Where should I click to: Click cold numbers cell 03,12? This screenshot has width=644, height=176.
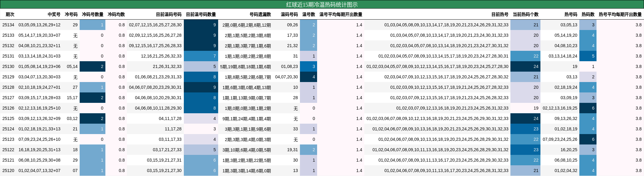pos(72,118)
